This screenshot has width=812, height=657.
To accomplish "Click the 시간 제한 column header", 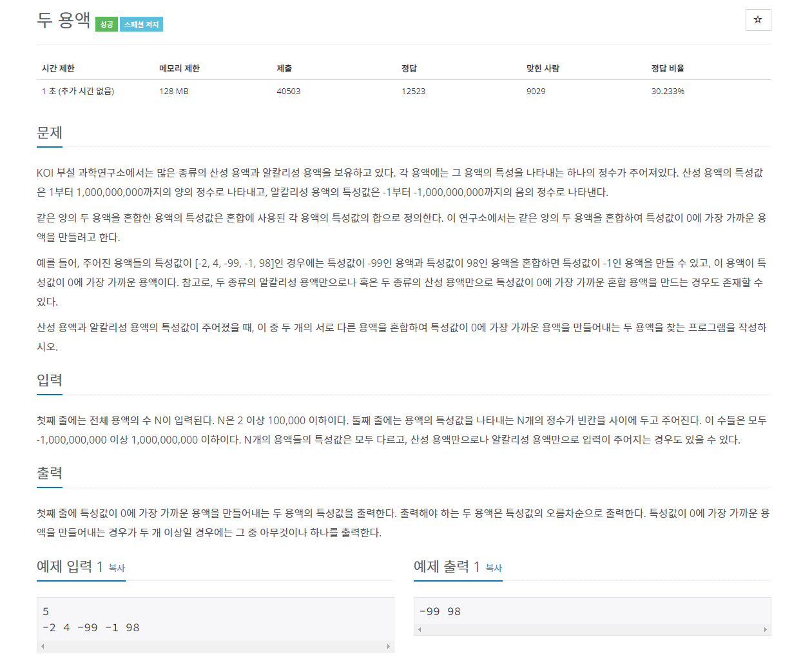I will [x=58, y=68].
